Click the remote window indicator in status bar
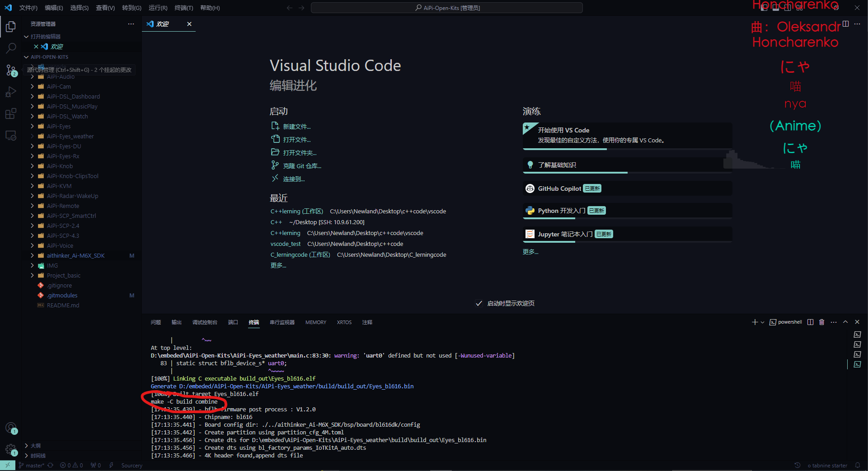Screen dimensions: 868x471 point(8,465)
